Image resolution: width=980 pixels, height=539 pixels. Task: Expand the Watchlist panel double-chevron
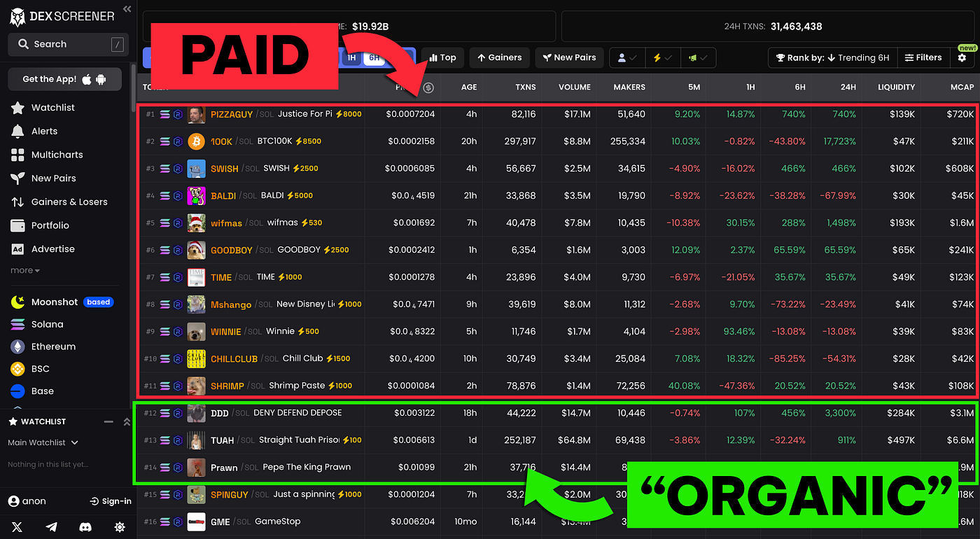(x=127, y=421)
